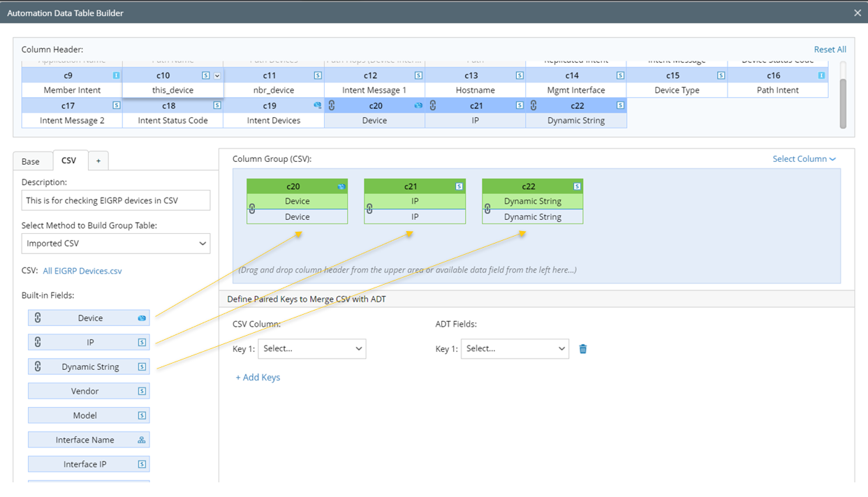Click the link icon beside c20 in header table

[332, 105]
